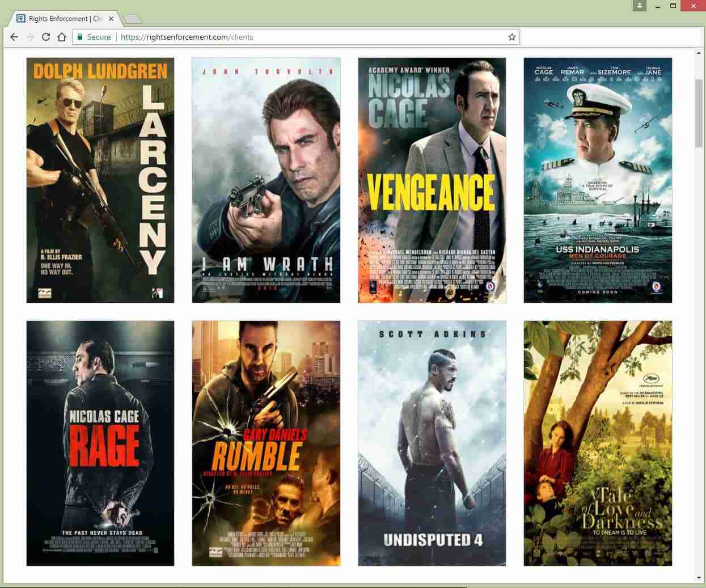The image size is (706, 588).
Task: Click the scrollbar down arrow
Action: [x=699, y=578]
